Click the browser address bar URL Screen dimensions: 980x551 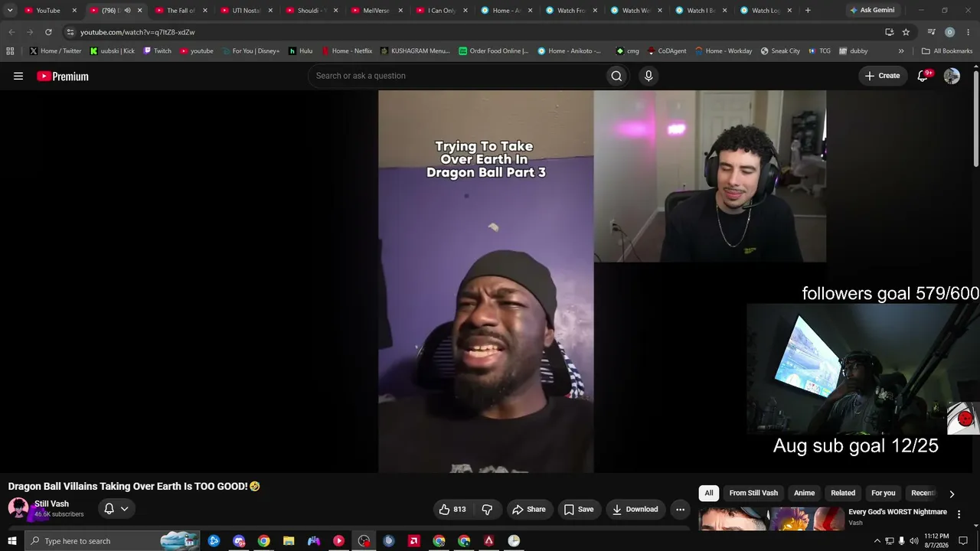click(x=138, y=32)
